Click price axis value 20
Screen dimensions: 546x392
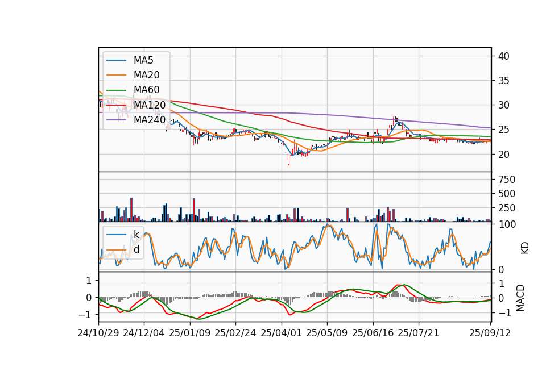tap(504, 155)
